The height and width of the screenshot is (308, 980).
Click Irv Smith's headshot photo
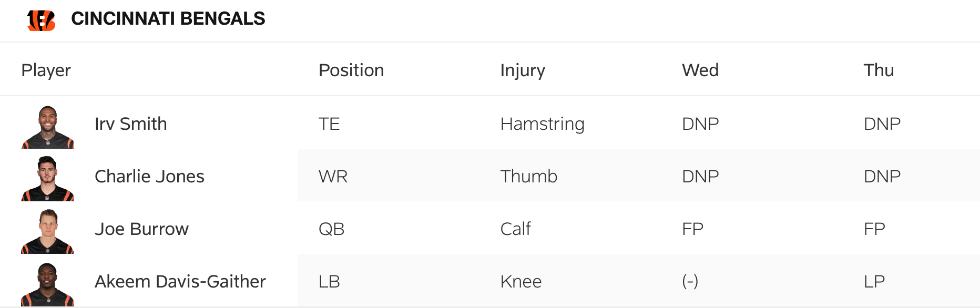(47, 127)
